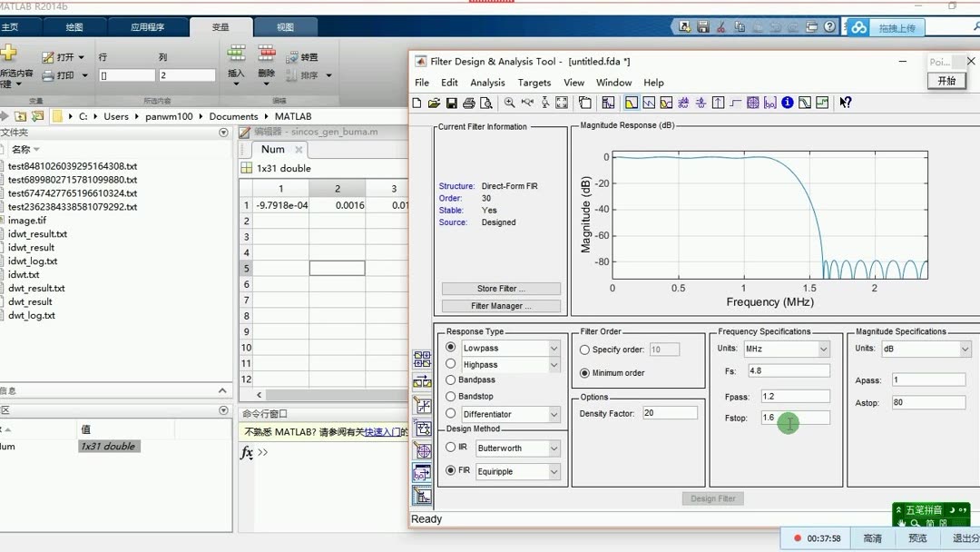The width and height of the screenshot is (980, 552).
Task: Display the Step Response
Action: coord(735,103)
